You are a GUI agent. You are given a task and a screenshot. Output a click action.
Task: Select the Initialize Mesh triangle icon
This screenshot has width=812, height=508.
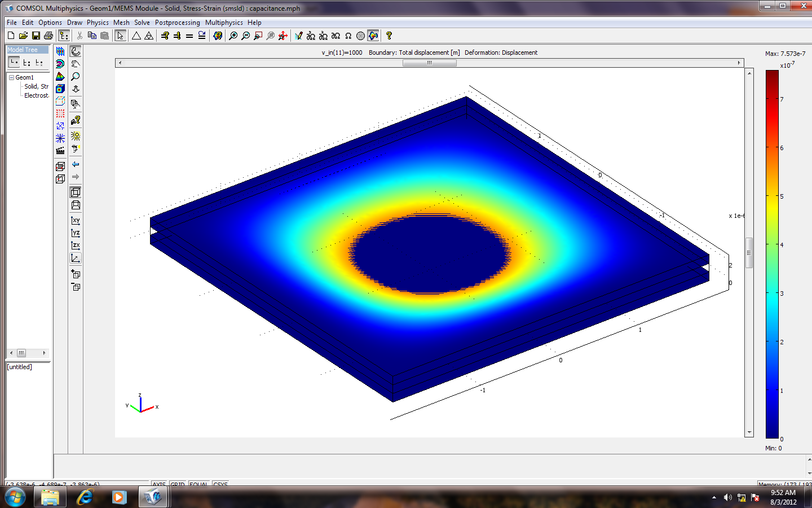tap(136, 36)
